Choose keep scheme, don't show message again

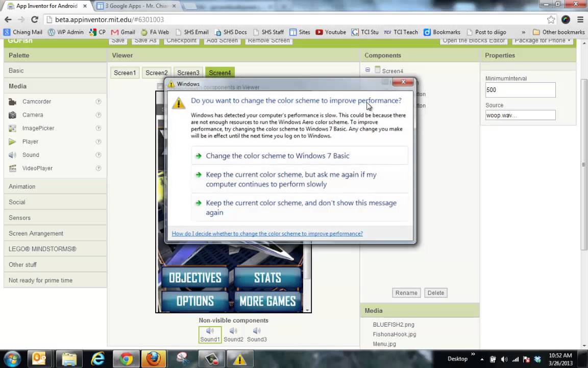click(x=300, y=208)
